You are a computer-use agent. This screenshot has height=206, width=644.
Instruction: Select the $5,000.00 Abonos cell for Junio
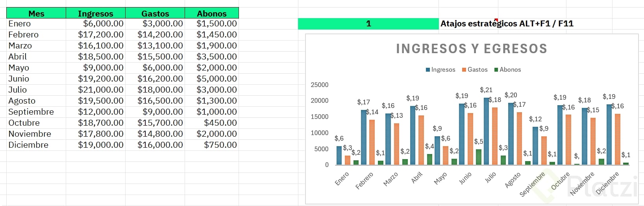217,79
